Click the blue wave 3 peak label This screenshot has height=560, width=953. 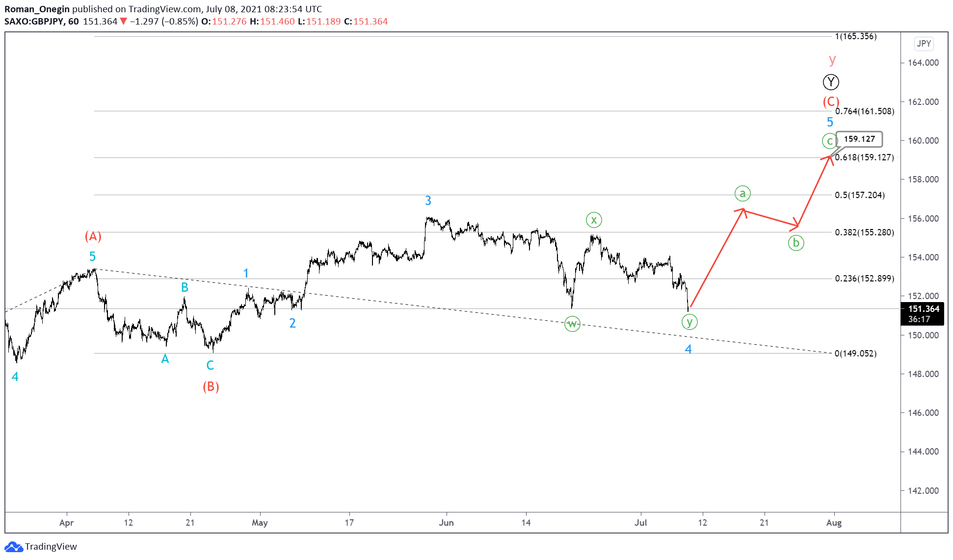428,201
